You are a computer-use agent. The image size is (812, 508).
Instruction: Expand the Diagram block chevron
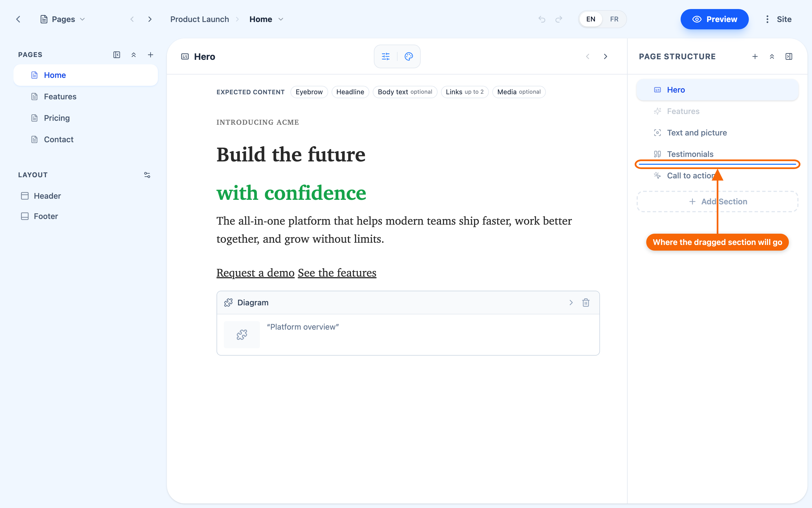pyautogui.click(x=571, y=303)
